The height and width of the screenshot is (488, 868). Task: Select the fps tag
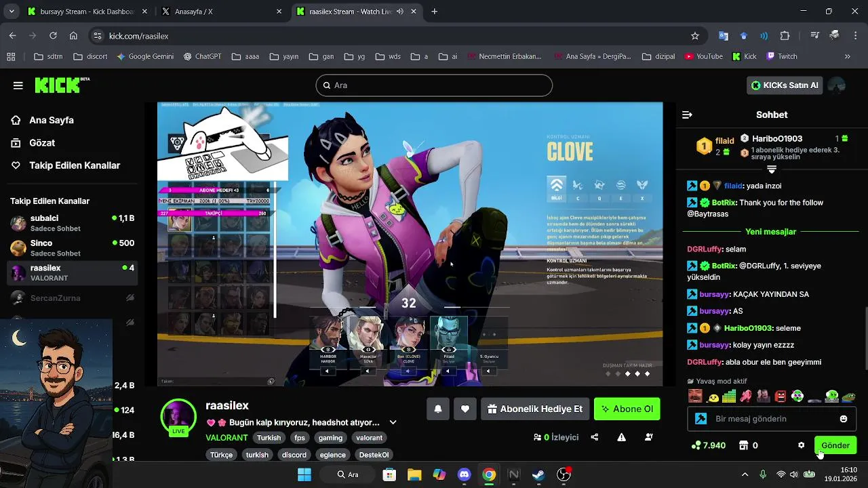point(300,438)
